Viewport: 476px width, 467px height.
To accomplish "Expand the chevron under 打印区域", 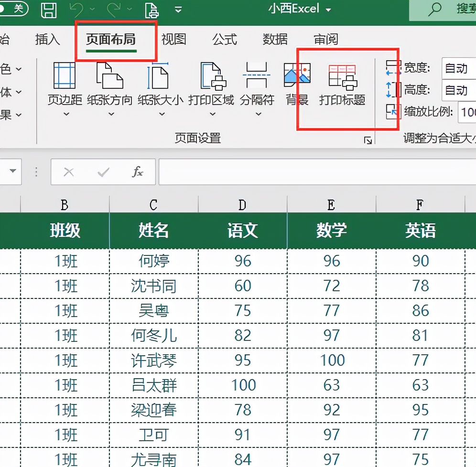I will 213,114.
